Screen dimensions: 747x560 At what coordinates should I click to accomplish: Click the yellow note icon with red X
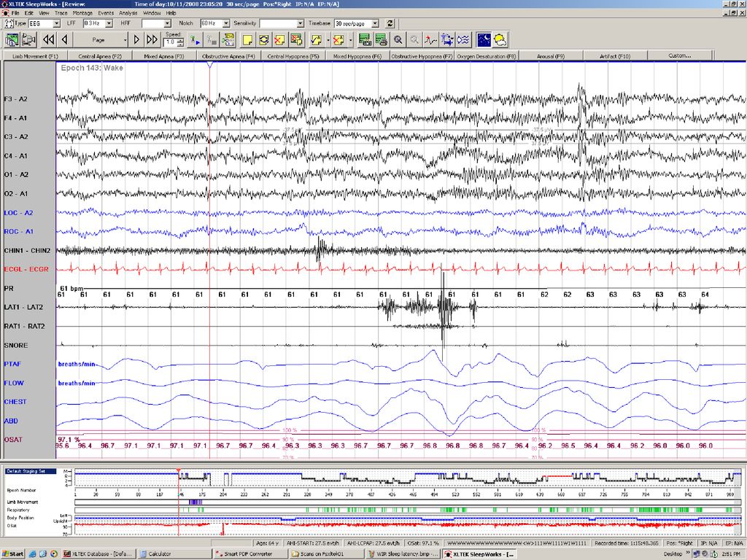click(x=279, y=40)
